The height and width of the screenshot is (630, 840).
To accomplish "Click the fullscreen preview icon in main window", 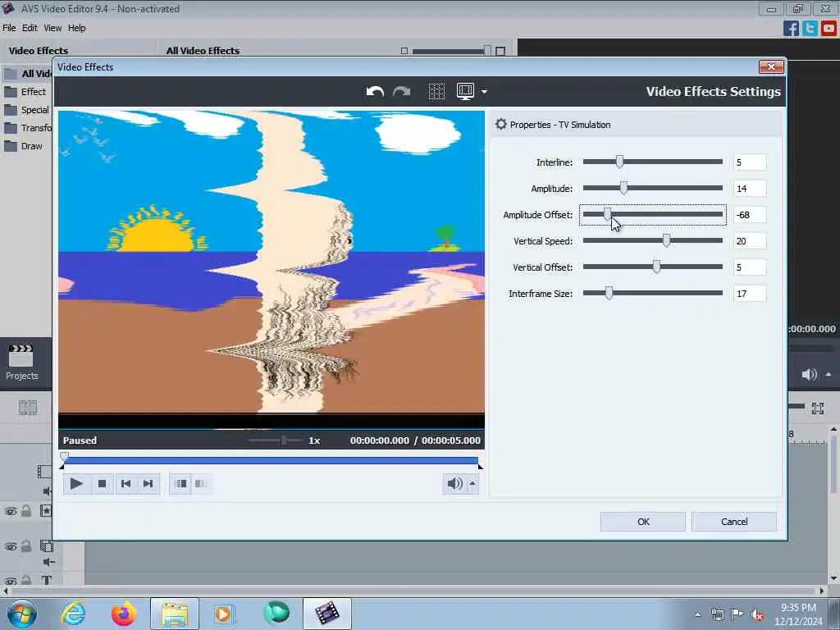I will coord(818,409).
